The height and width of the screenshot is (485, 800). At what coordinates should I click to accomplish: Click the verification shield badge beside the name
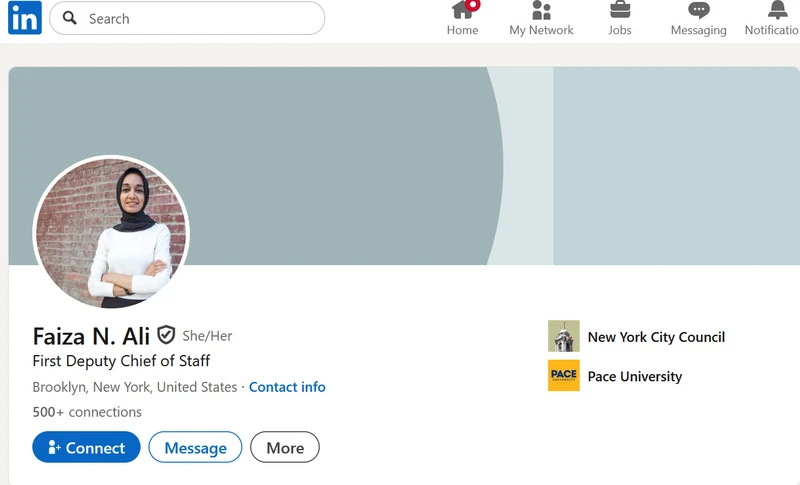pos(166,335)
